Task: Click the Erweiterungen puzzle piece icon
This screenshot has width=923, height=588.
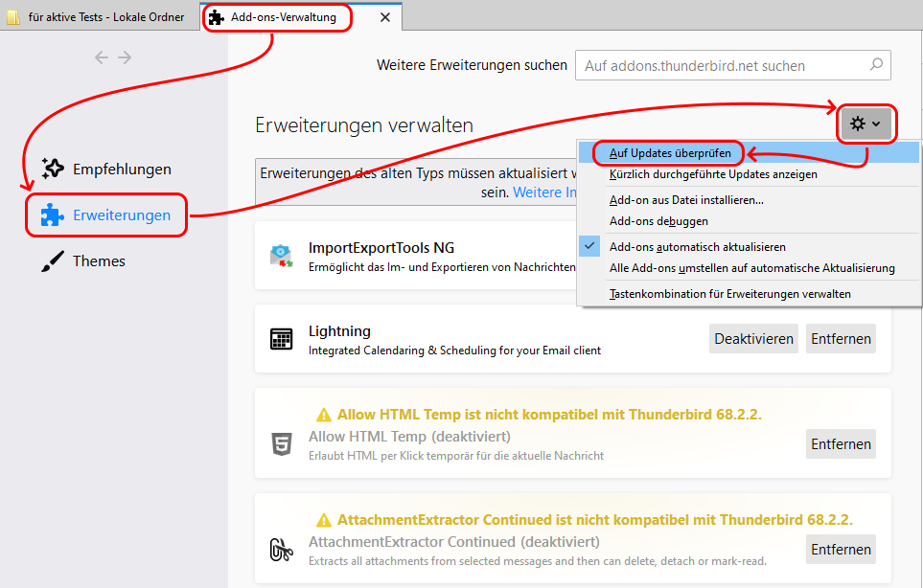Action: tap(53, 215)
